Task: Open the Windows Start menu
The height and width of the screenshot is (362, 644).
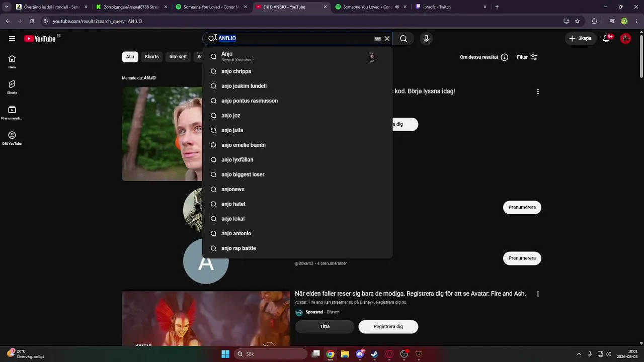Action: click(225, 354)
